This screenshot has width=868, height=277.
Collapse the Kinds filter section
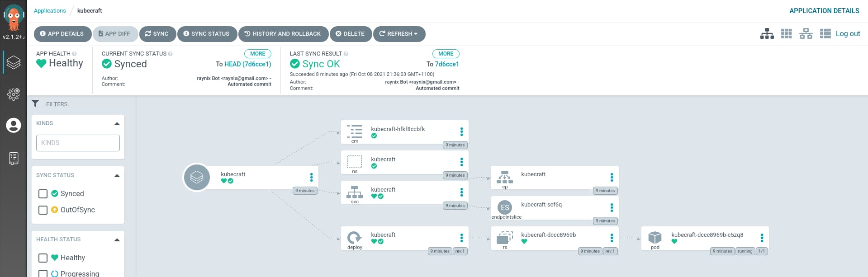pyautogui.click(x=117, y=123)
